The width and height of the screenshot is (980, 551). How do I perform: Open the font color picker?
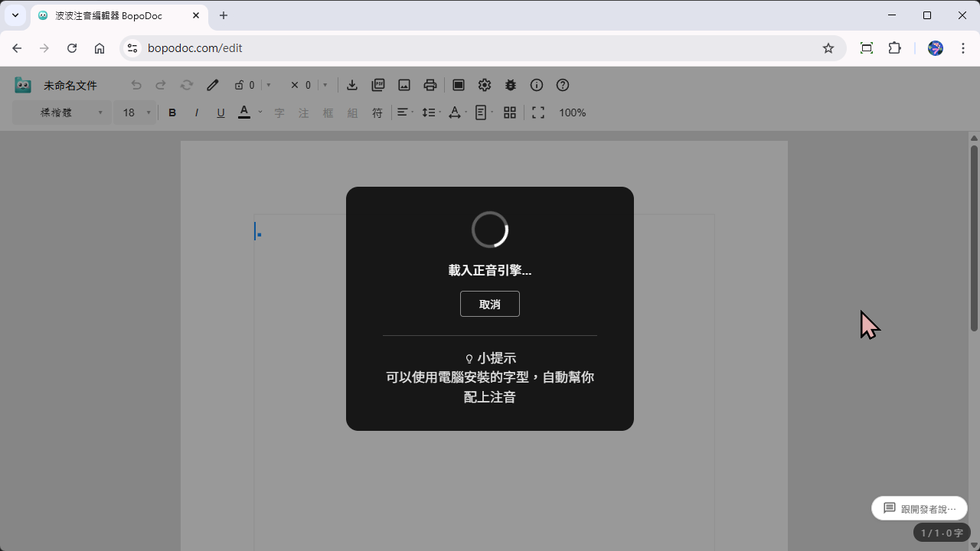coord(243,112)
